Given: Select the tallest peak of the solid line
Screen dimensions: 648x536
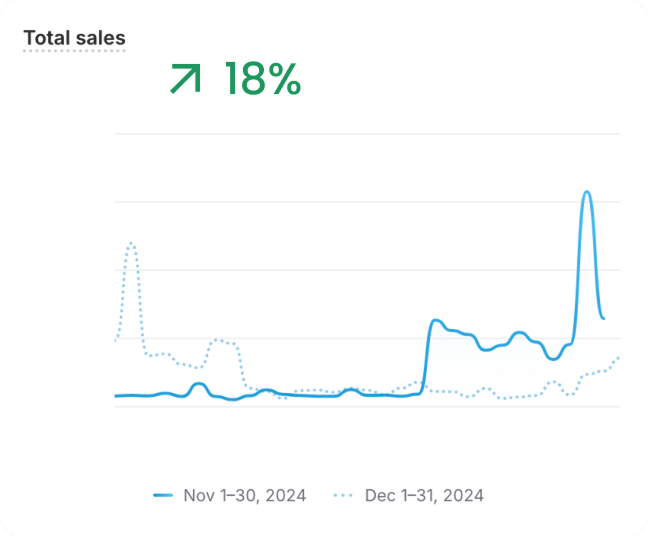Looking at the screenshot, I should 586,192.
